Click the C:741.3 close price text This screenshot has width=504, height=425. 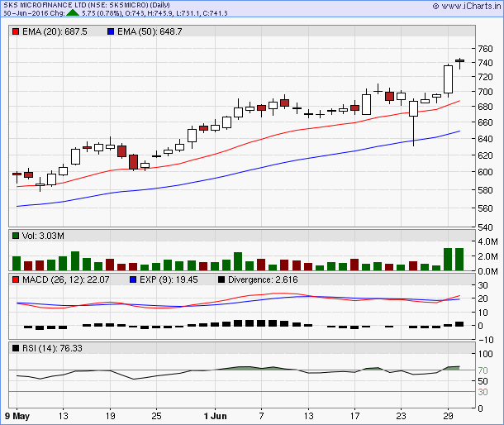point(215,13)
